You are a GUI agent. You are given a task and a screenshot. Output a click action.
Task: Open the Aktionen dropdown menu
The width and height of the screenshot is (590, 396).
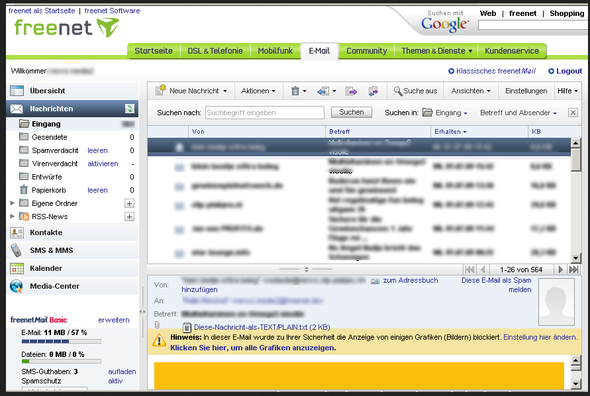258,91
